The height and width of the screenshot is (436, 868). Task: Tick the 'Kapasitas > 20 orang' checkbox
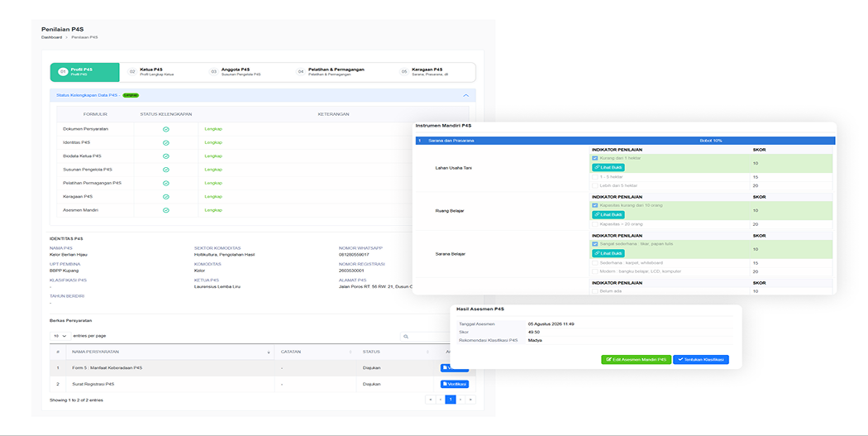[x=595, y=224]
